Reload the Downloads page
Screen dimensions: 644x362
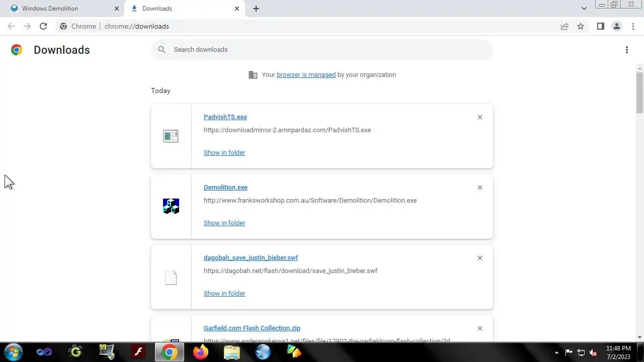43,26
